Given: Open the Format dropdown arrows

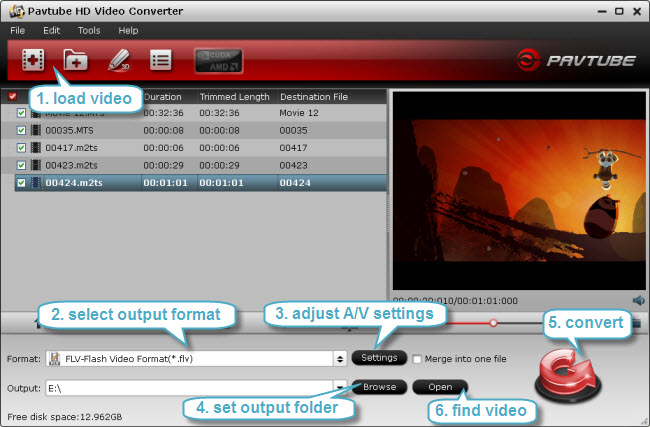Looking at the screenshot, I should coord(340,359).
